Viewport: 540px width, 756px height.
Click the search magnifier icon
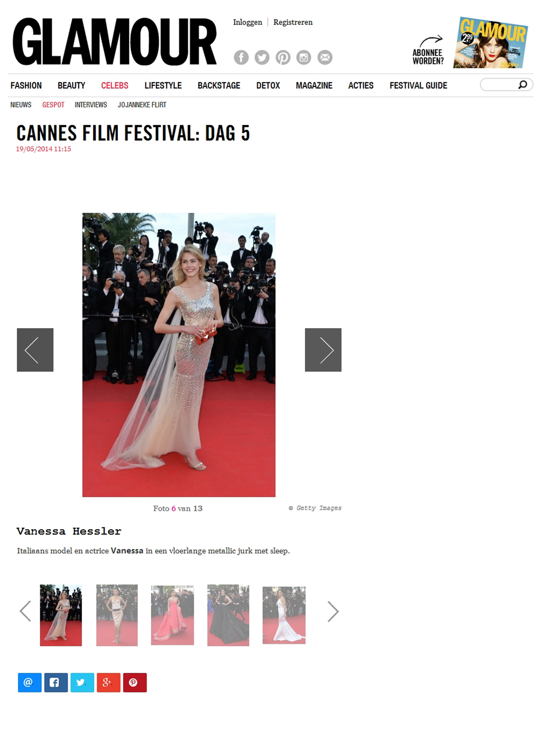523,85
